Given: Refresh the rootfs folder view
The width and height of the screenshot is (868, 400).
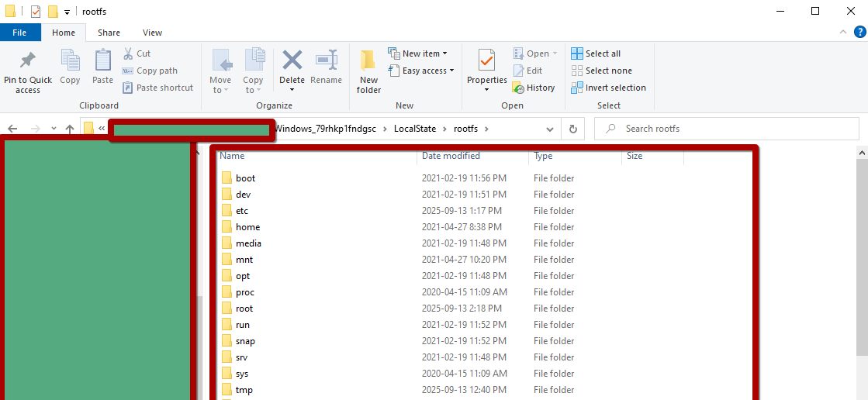Looking at the screenshot, I should [572, 129].
